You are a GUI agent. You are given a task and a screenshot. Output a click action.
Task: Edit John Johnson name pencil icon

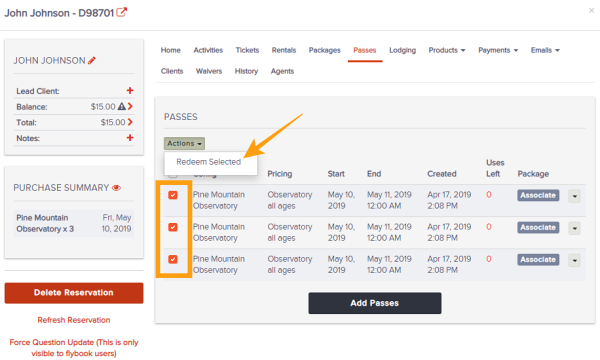point(91,60)
